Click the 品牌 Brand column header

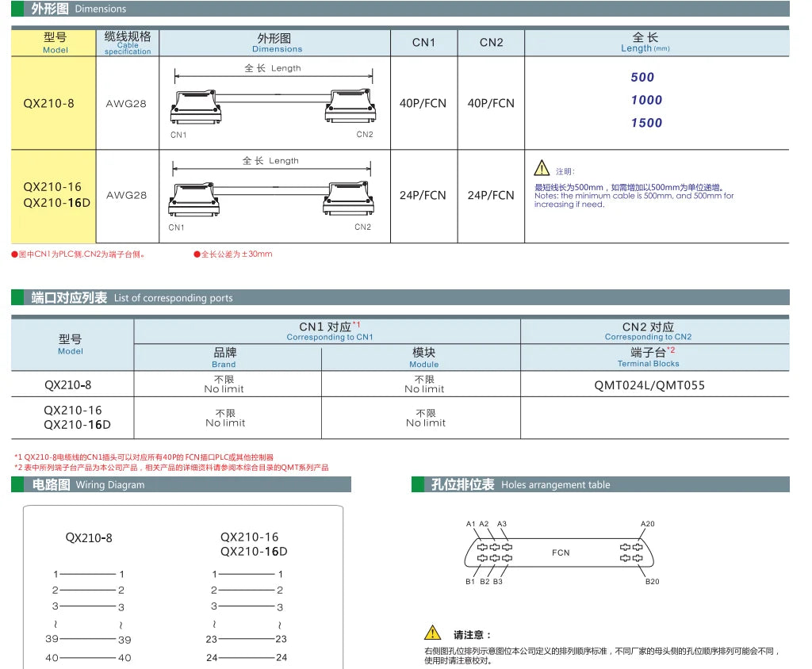click(x=224, y=357)
